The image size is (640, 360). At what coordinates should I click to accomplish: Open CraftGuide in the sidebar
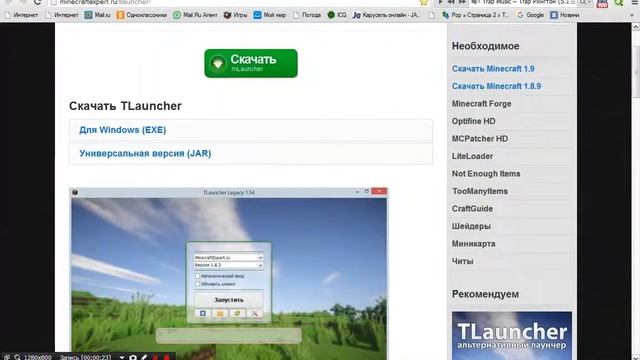point(472,209)
